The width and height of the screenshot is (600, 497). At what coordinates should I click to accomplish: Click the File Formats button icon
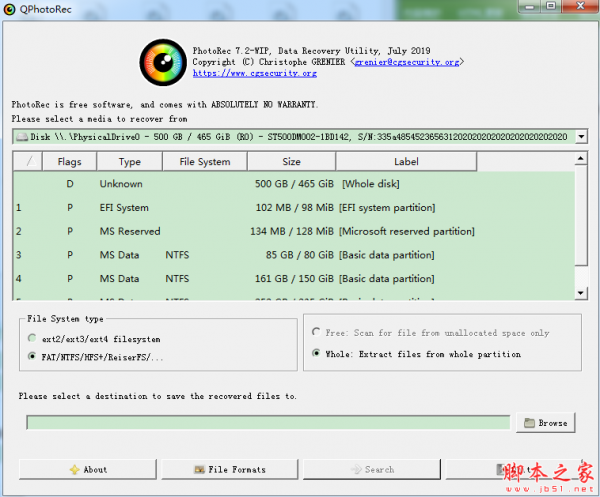coord(198,469)
